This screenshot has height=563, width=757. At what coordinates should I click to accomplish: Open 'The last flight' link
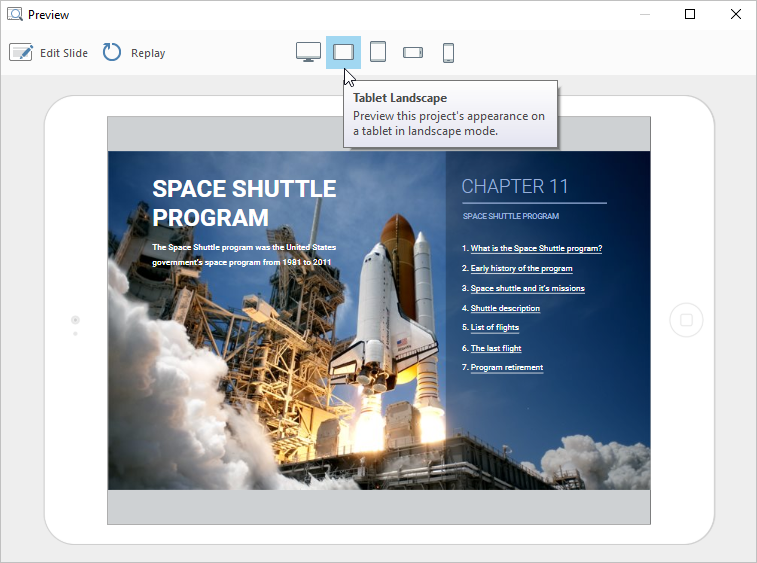pos(496,348)
